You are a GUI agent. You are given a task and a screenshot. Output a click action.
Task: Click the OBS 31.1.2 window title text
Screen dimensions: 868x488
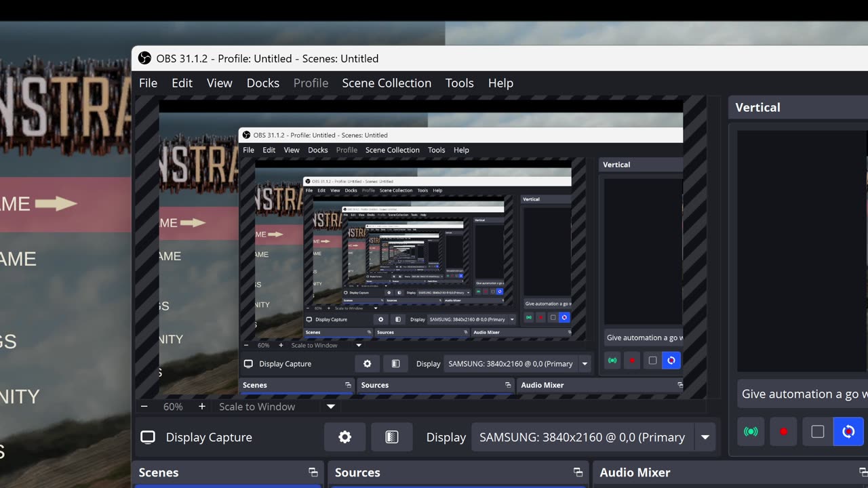coord(268,58)
